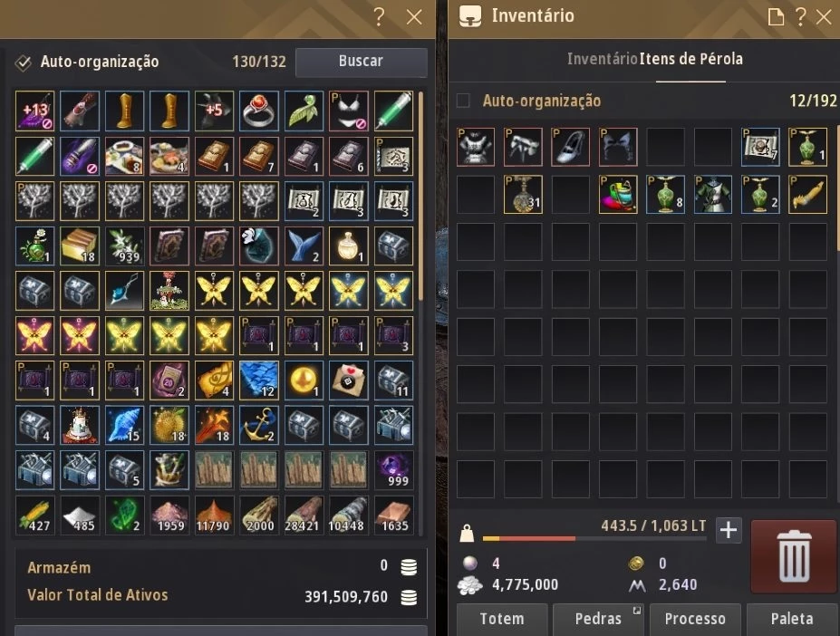
Task: Select the love letter envelope item
Action: (349, 381)
